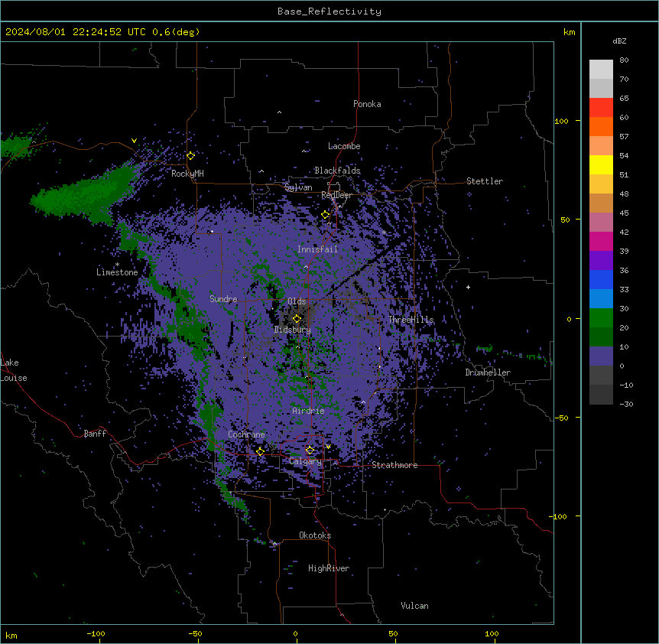Image resolution: width=659 pixels, height=644 pixels.
Task: Click the Sundre town label
Action: [223, 299]
